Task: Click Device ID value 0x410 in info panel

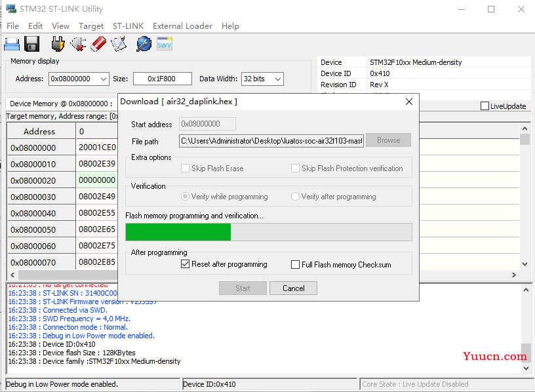Action: 380,73
